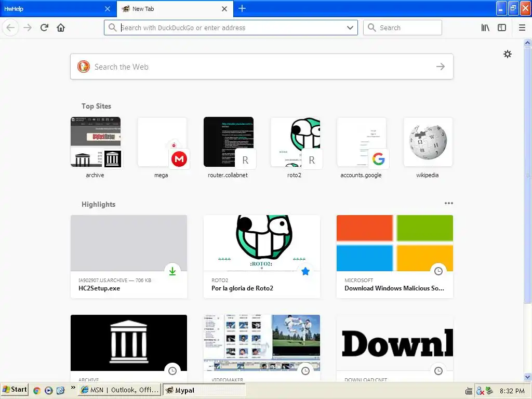The image size is (532, 399).
Task: Open the HC2Setup.exe download highlight
Action: (x=129, y=257)
